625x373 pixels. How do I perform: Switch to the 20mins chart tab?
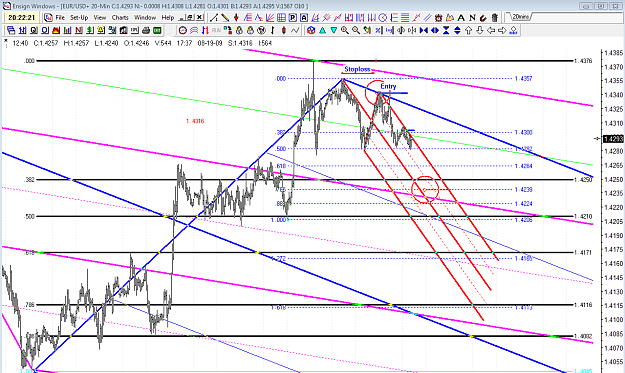pyautogui.click(x=521, y=17)
